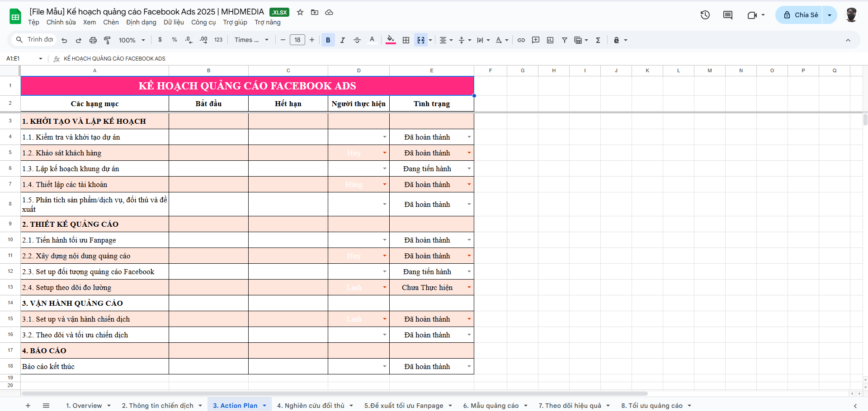
Task: Open the Định dạng menu
Action: pyautogui.click(x=141, y=22)
